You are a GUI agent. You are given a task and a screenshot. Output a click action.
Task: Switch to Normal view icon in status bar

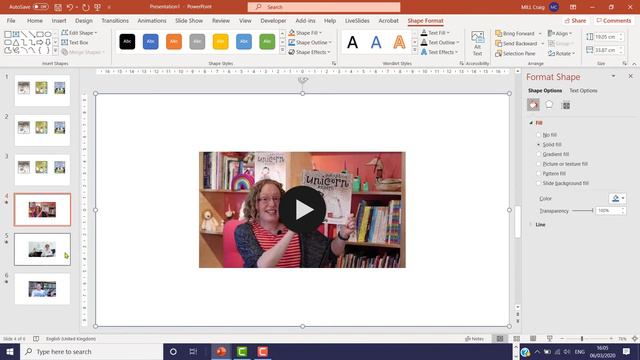click(500, 339)
